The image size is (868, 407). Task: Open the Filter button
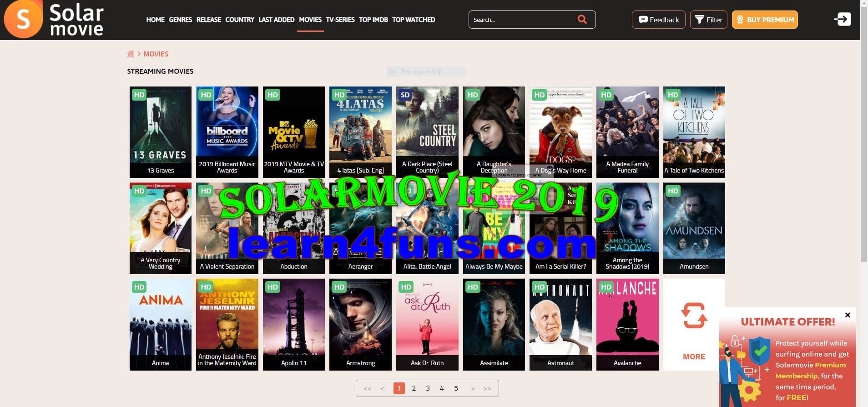point(708,20)
